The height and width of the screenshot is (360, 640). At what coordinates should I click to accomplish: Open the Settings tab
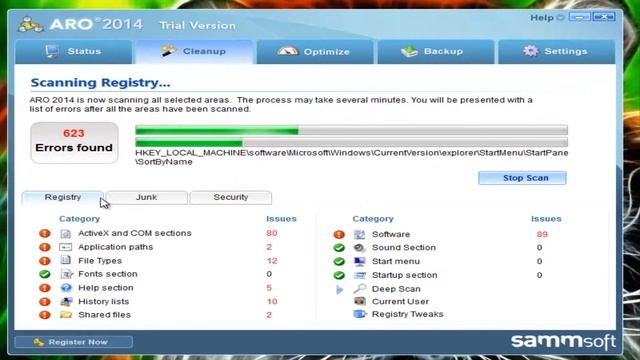556,51
